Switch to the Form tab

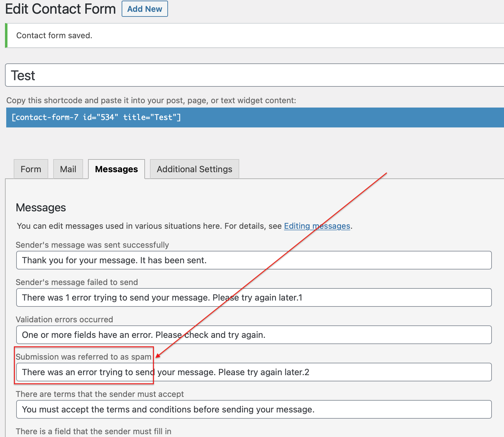tap(31, 169)
